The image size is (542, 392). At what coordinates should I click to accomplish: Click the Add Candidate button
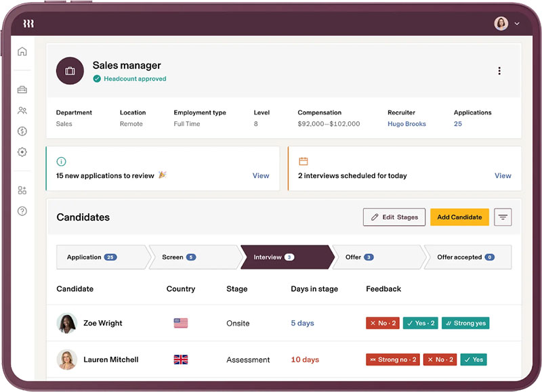click(459, 217)
